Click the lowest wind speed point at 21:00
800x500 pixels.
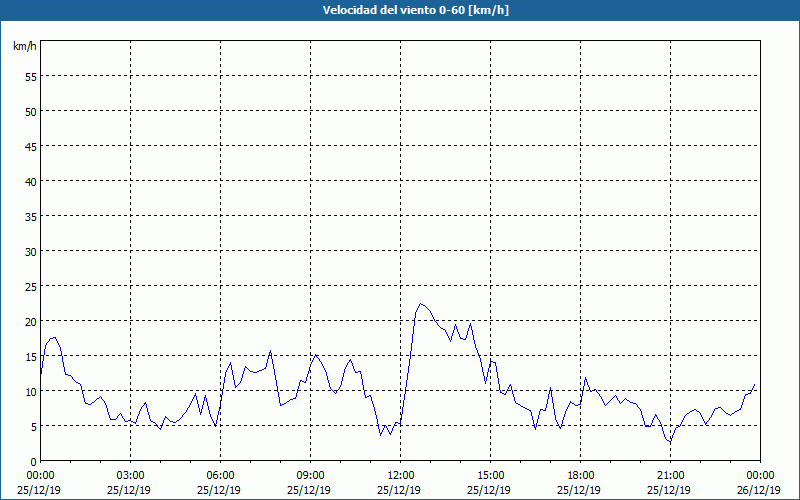(x=670, y=442)
